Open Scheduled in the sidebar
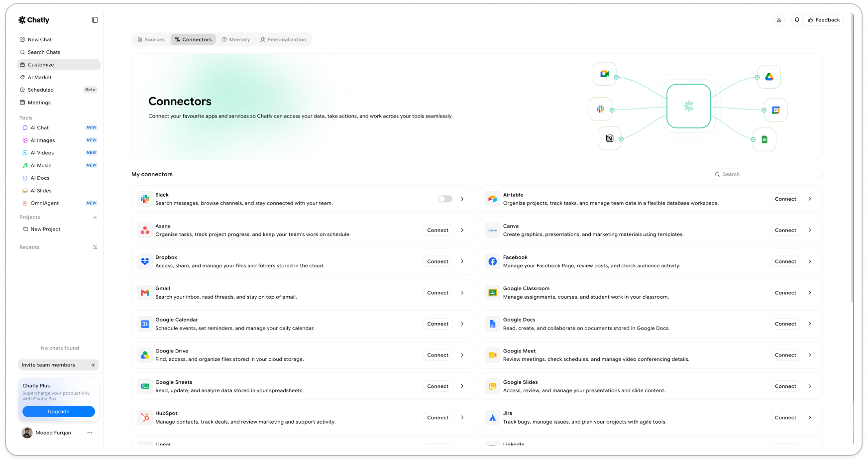This screenshot has height=463, width=868. point(58,90)
